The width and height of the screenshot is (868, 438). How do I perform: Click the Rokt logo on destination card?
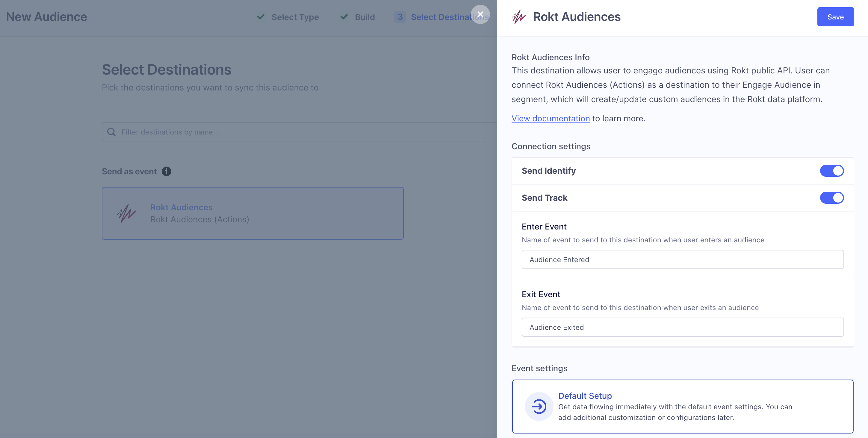126,213
